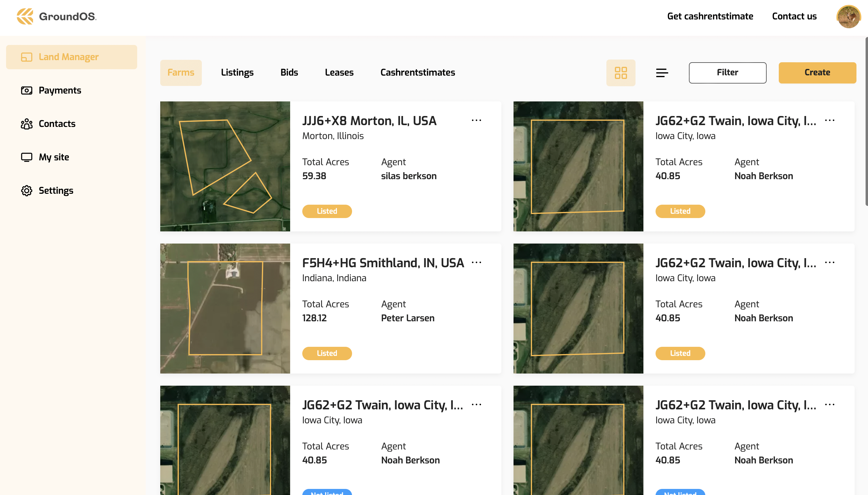Switch to list view layout

[661, 72]
